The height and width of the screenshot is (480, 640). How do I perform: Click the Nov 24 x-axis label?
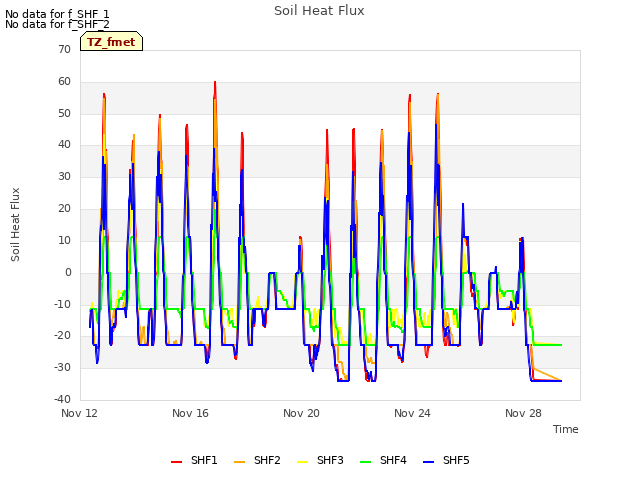pos(413,413)
